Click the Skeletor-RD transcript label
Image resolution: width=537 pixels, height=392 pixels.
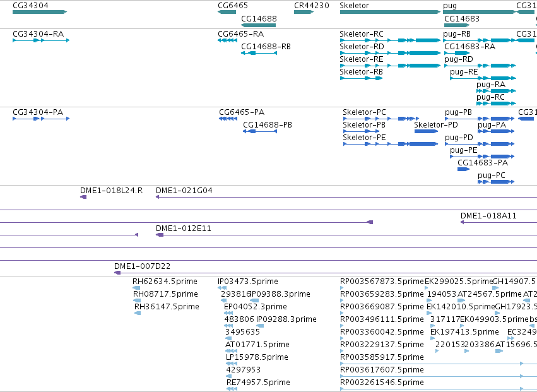click(x=362, y=47)
